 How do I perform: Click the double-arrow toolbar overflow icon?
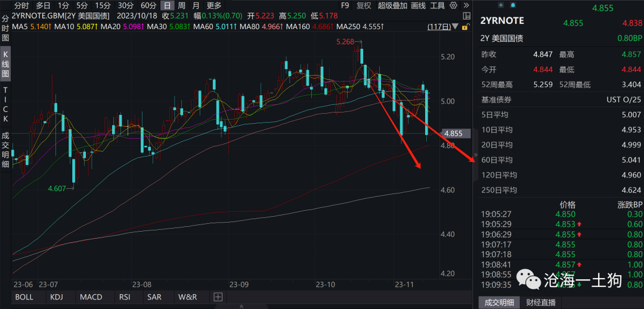(x=466, y=5)
